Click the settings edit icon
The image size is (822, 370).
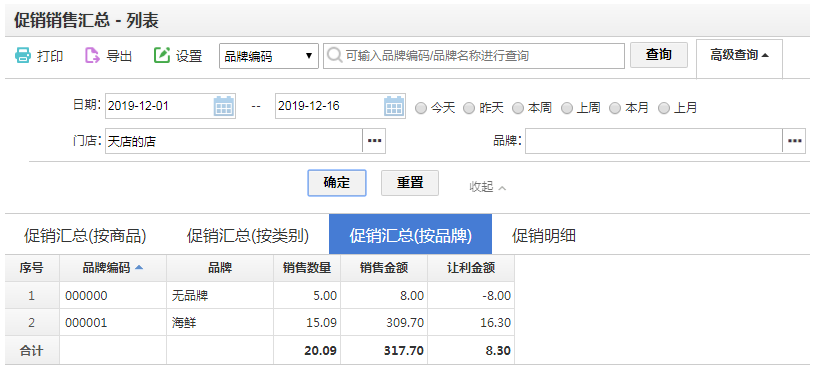[x=162, y=56]
